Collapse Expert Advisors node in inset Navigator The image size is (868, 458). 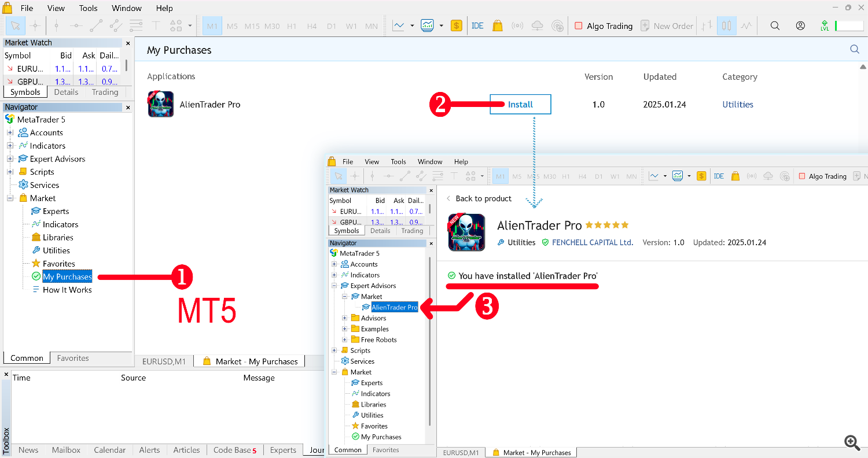point(334,286)
